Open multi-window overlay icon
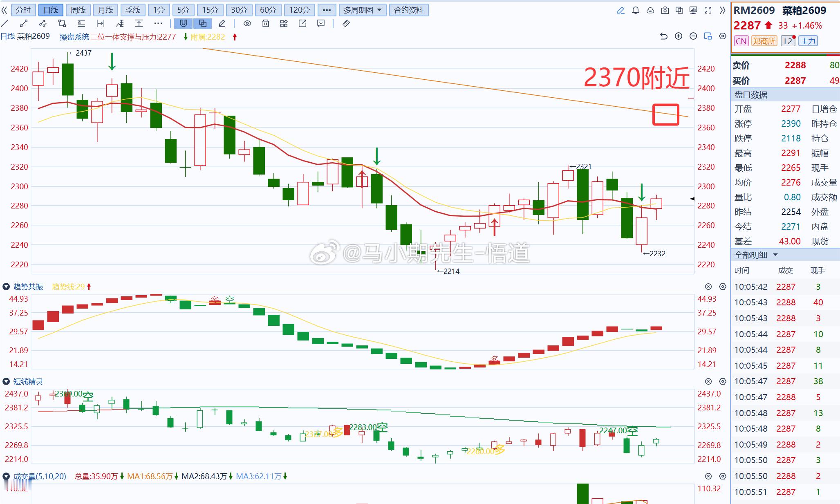The width and height of the screenshot is (840, 504). point(679,10)
